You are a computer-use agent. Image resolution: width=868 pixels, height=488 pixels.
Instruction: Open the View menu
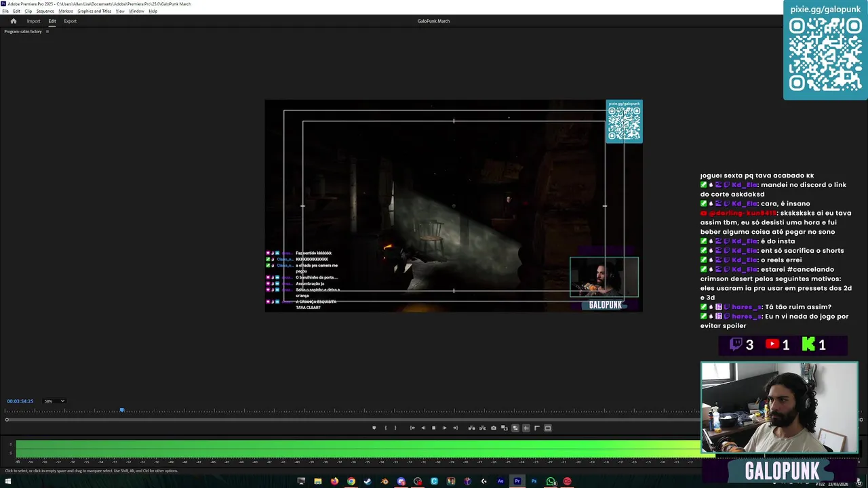[120, 11]
